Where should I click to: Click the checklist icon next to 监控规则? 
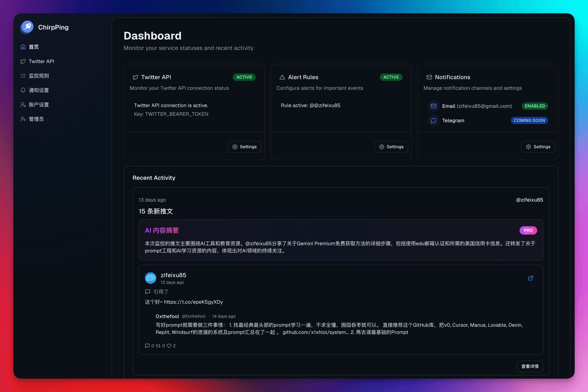tap(23, 76)
